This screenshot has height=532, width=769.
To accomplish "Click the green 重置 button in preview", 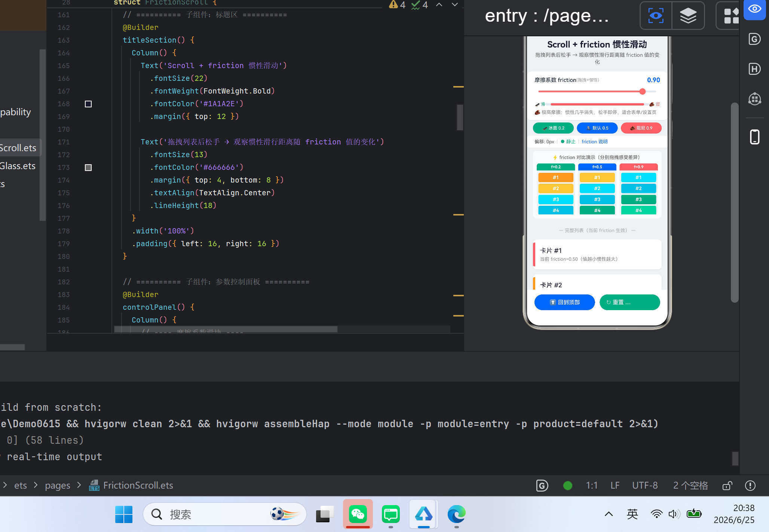I will 629,302.
